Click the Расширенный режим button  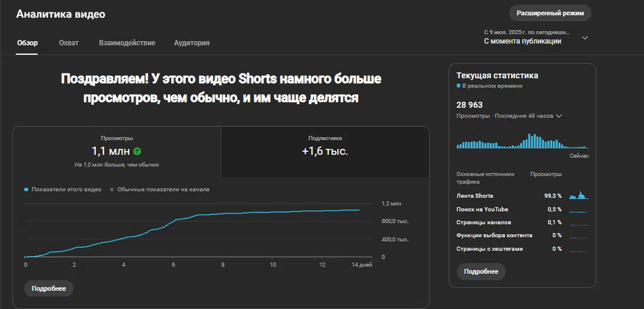point(550,13)
